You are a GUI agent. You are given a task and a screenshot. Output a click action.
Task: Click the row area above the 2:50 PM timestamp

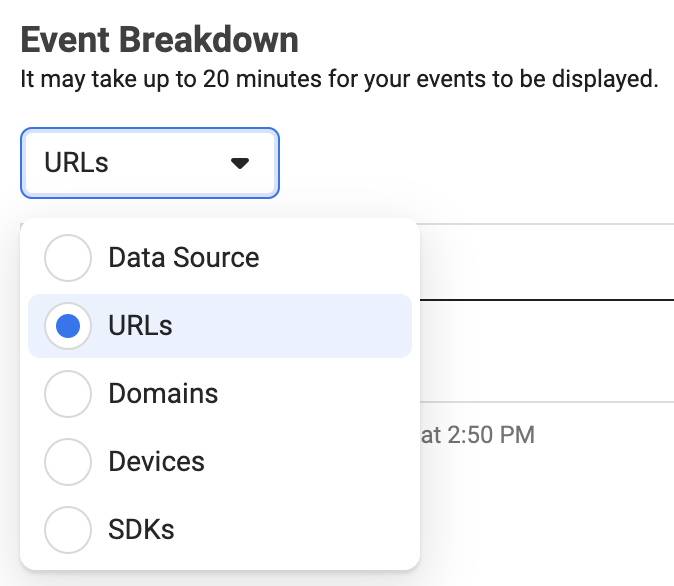coord(547,351)
